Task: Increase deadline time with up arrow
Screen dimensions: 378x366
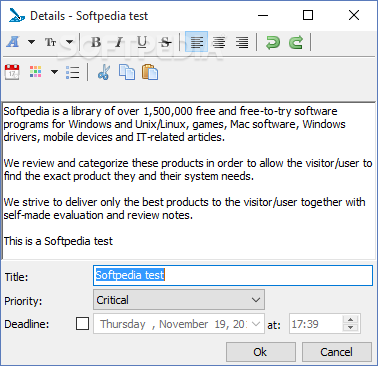Action: pyautogui.click(x=350, y=319)
